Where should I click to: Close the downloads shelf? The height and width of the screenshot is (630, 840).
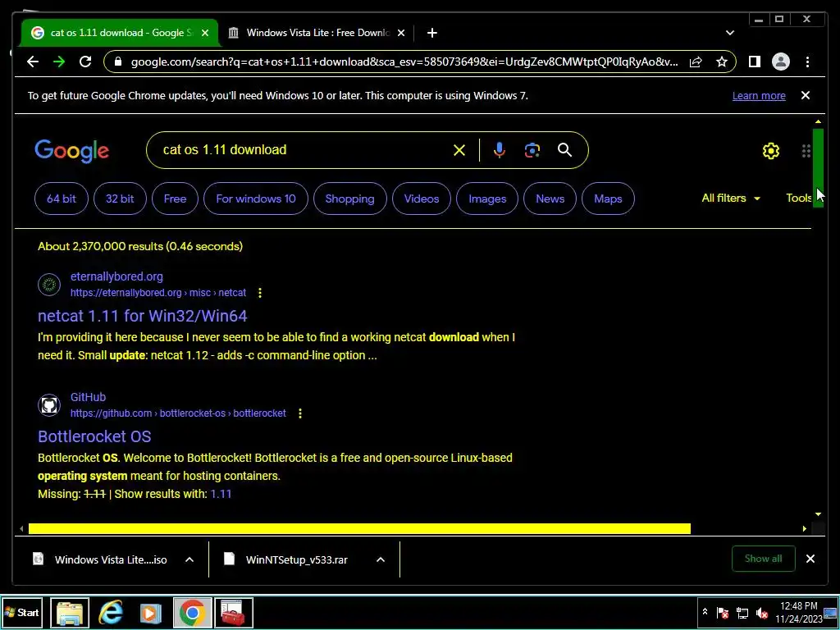coord(810,559)
